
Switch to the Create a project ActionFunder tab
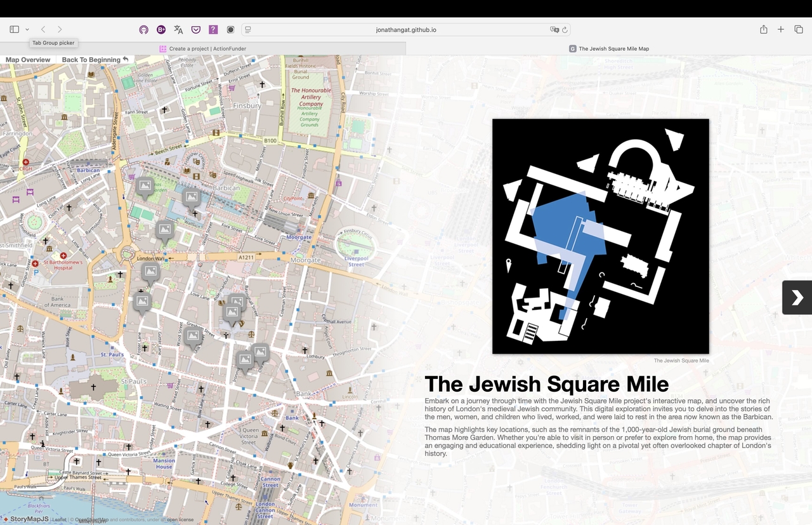point(202,48)
